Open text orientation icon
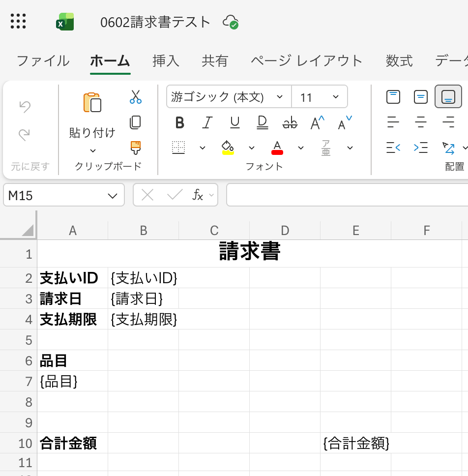 click(x=448, y=148)
